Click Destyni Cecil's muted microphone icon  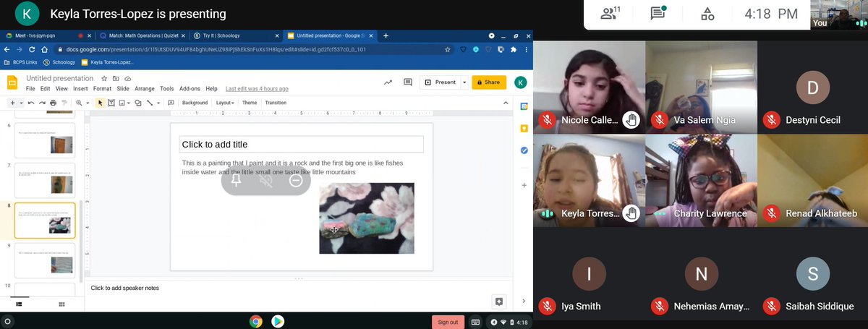pos(772,120)
